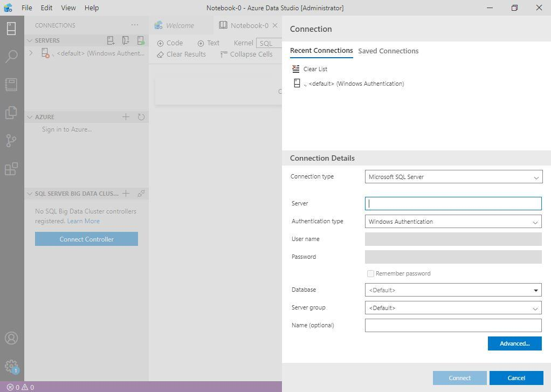
Task: Open the Search view in activity bar
Action: [11, 56]
